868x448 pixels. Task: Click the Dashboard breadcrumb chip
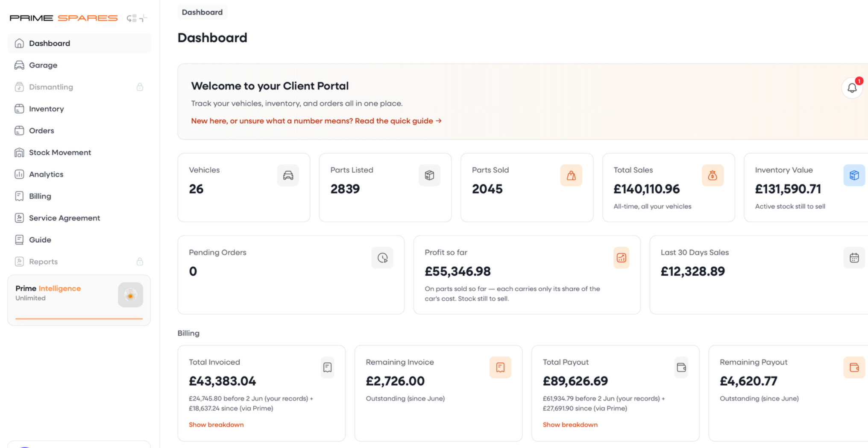tap(202, 12)
